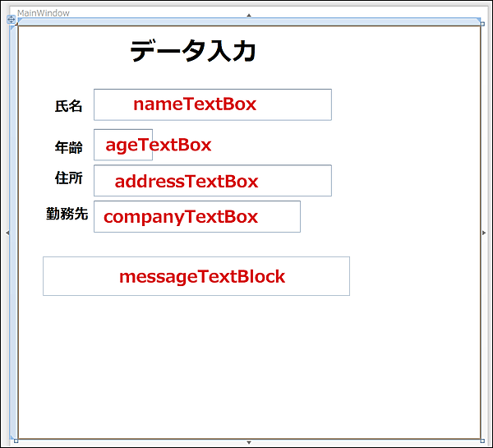This screenshot has width=493, height=448.
Task: Click the bottom edge arrow marker
Action: point(249,442)
